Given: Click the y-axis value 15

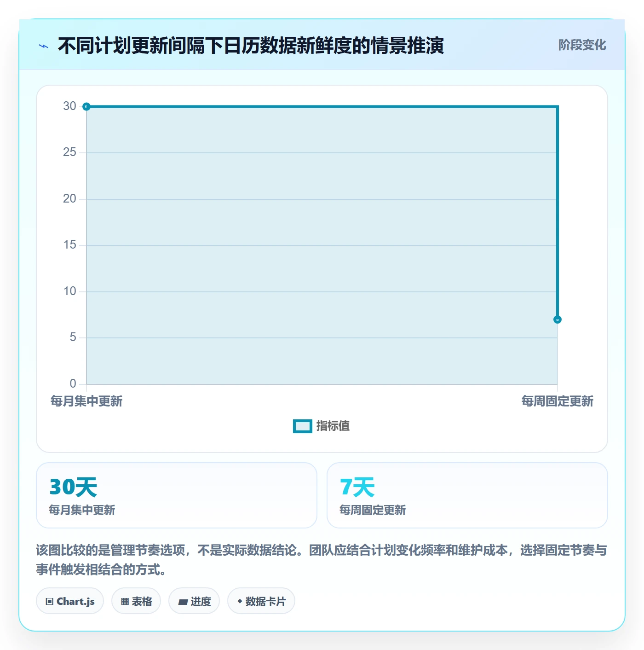Looking at the screenshot, I should 69,245.
